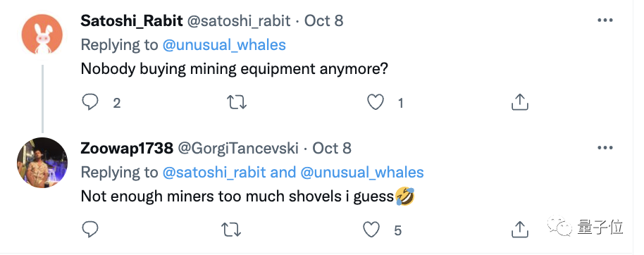Like Satoshi_Rabit's tweet
This screenshot has height=255, width=644.
tap(375, 102)
